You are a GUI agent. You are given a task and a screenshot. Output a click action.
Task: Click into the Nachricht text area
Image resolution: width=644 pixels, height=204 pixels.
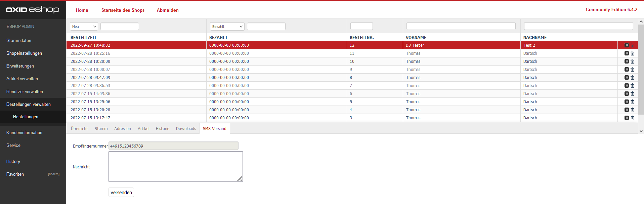(x=175, y=166)
